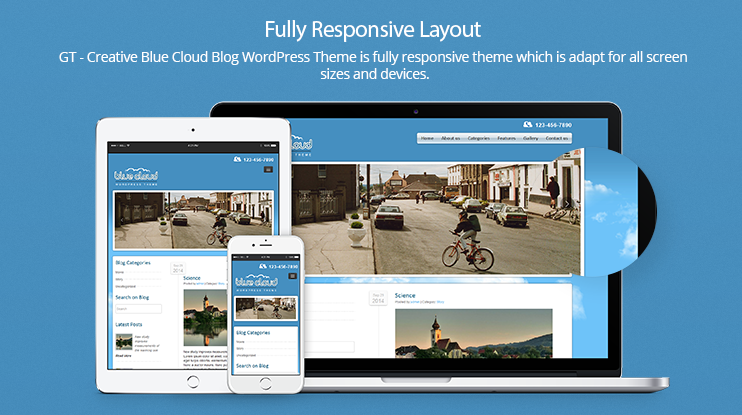Tap the phone icon on the smartphone header
The image size is (742, 415).
263,266
